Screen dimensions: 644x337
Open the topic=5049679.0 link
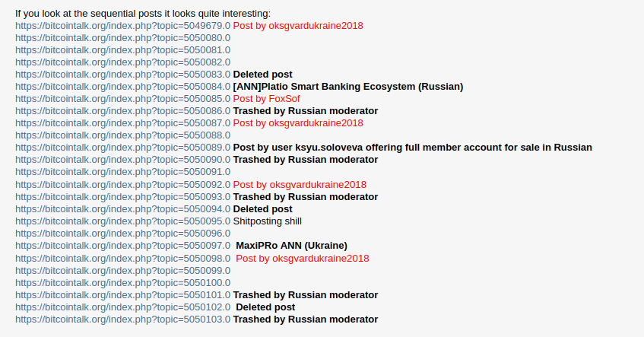[x=123, y=25]
